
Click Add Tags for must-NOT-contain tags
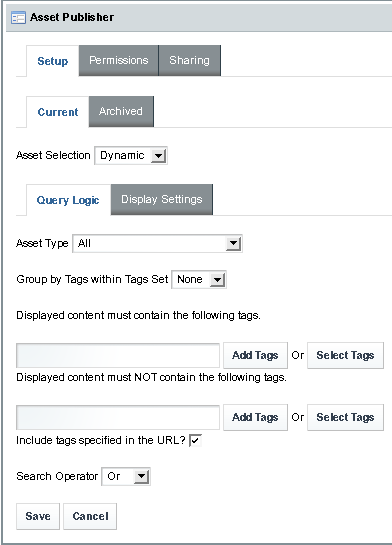(255, 417)
